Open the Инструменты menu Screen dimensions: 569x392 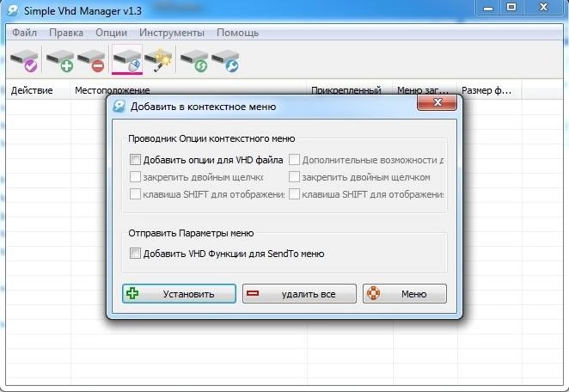point(172,33)
